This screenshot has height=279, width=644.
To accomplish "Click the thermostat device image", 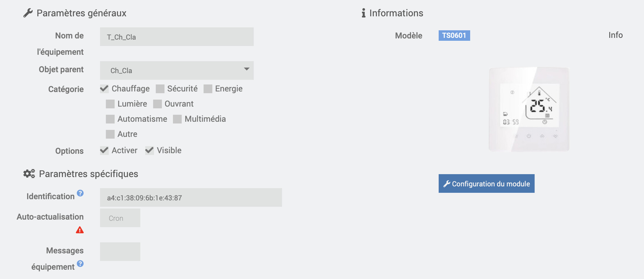I will click(x=529, y=110).
